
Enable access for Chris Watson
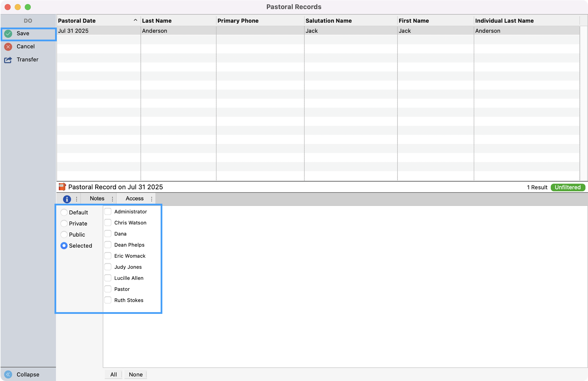point(108,222)
